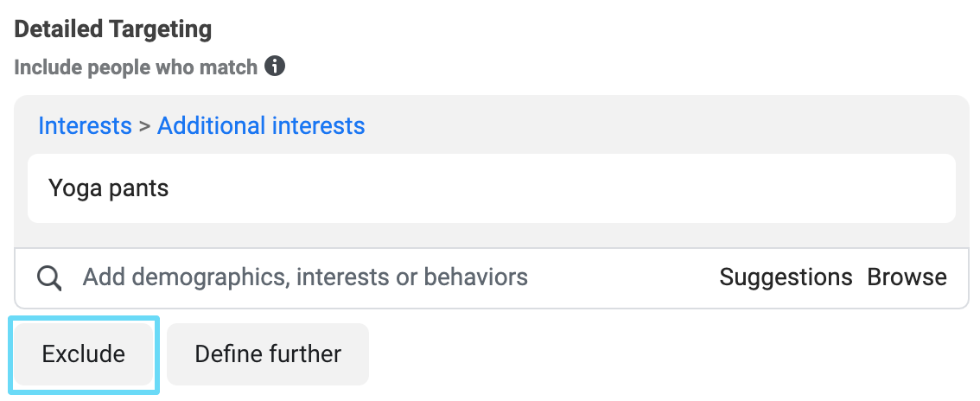Open the Interests breadcrumb link

tap(85, 125)
